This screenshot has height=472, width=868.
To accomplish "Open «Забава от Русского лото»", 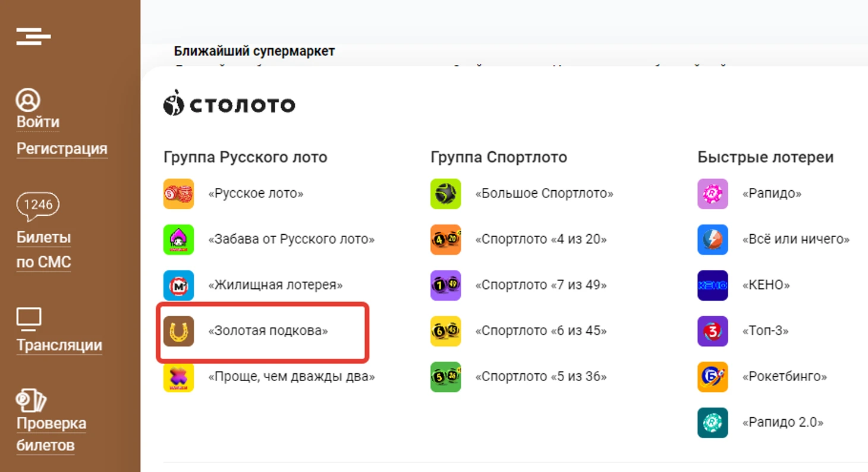I will [291, 240].
